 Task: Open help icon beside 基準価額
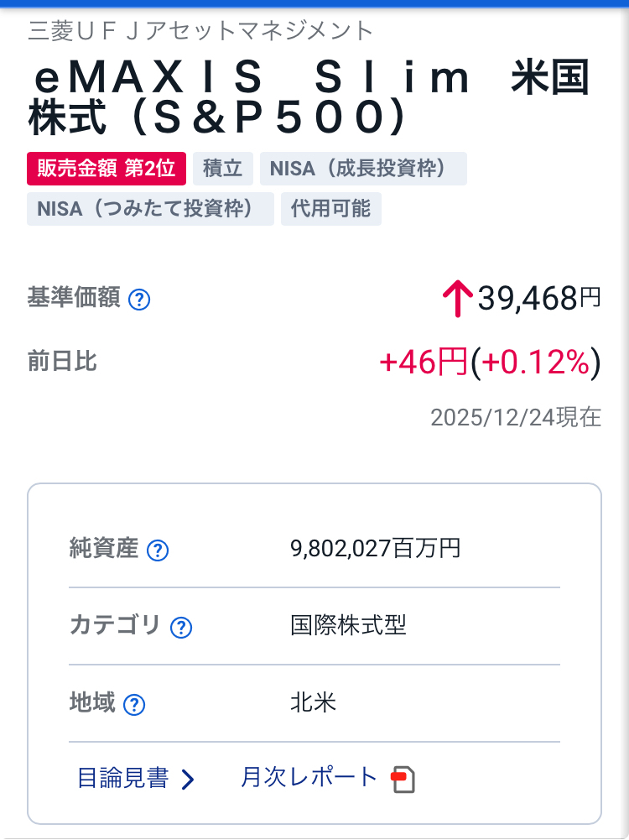click(139, 300)
